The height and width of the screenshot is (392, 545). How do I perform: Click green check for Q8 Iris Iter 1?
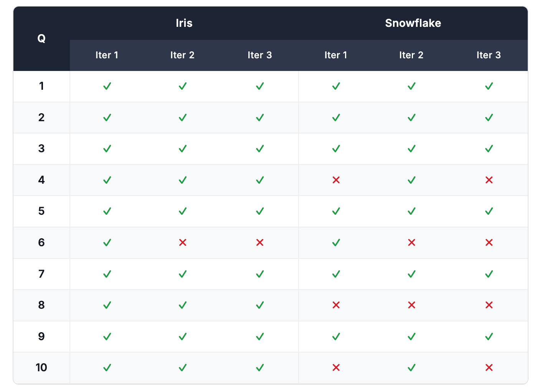point(107,305)
